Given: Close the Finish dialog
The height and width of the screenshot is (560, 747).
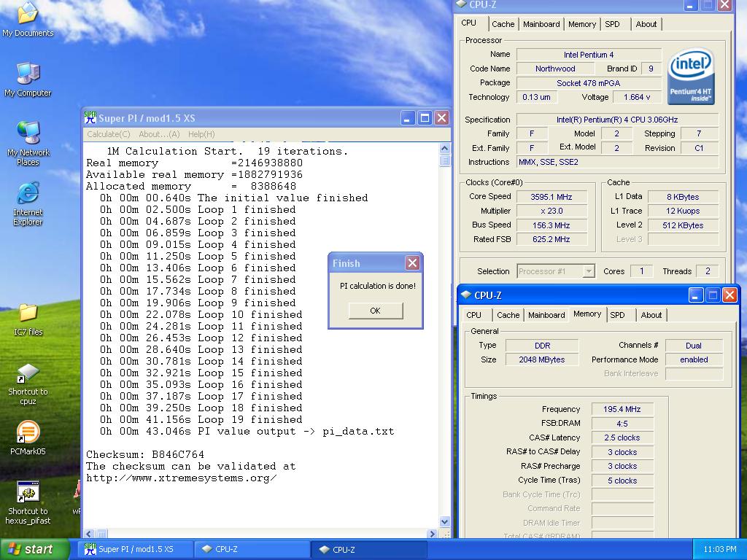Looking at the screenshot, I should (x=413, y=262).
